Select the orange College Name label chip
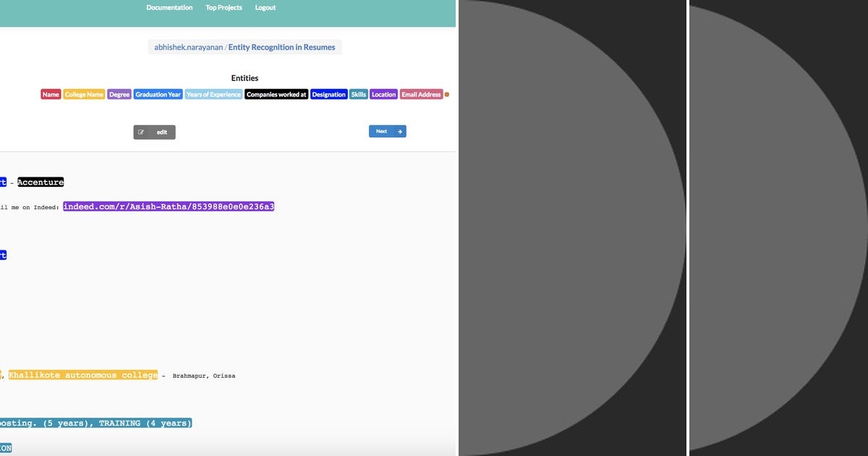This screenshot has width=868, height=456. click(83, 94)
